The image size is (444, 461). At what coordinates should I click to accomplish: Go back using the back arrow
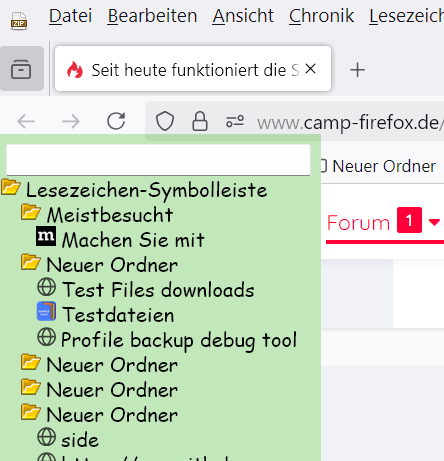click(26, 121)
